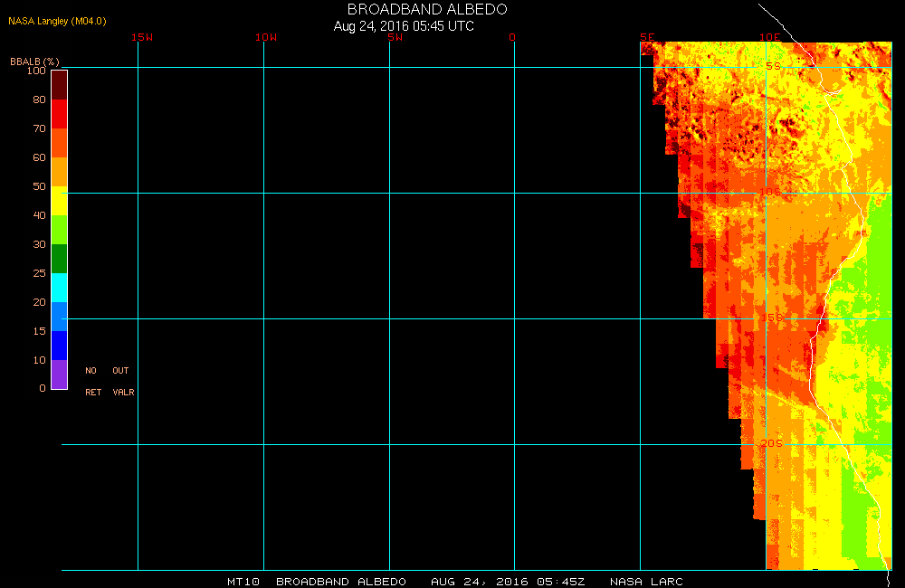This screenshot has height=588, width=905.
Task: Click the dark red 80-100% colorbar segment
Action: pyautogui.click(x=59, y=84)
